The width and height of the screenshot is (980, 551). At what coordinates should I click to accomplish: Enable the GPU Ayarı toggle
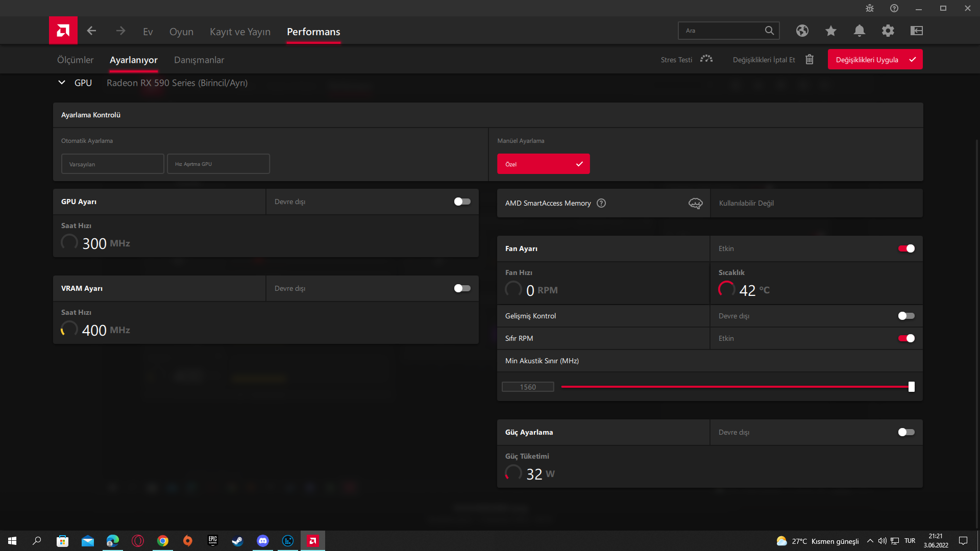tap(462, 202)
